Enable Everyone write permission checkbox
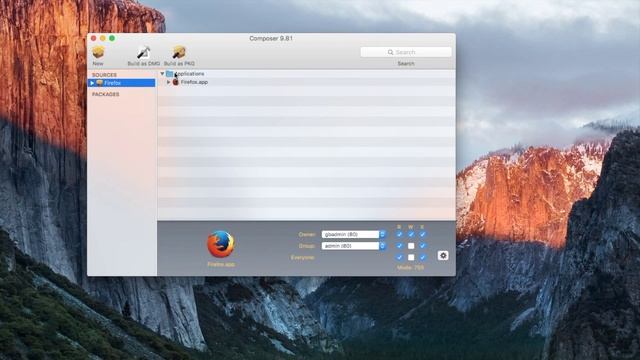 coord(411,257)
